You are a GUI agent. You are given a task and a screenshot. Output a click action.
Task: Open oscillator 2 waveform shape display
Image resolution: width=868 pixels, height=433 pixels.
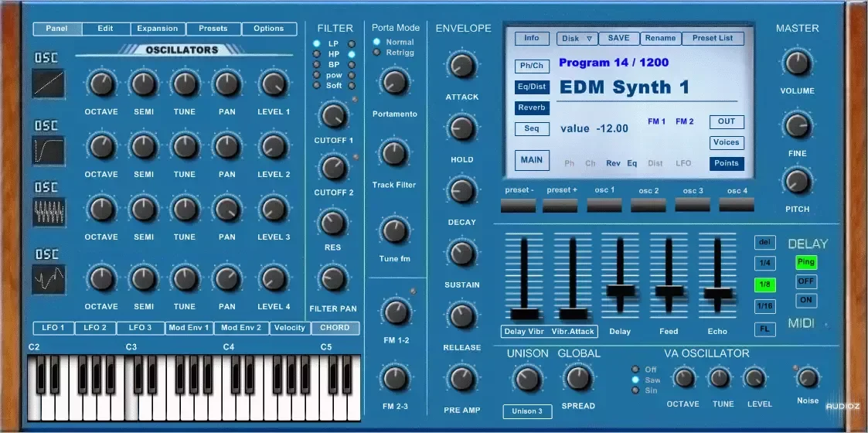click(x=48, y=150)
